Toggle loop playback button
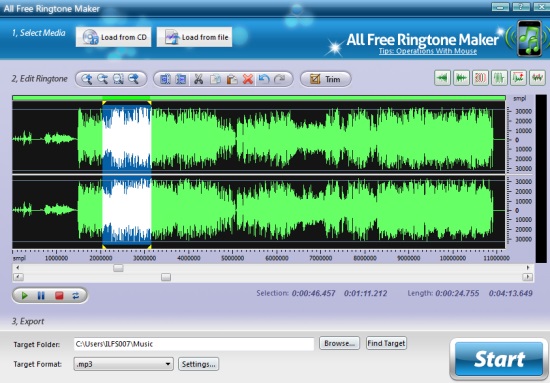 point(75,296)
